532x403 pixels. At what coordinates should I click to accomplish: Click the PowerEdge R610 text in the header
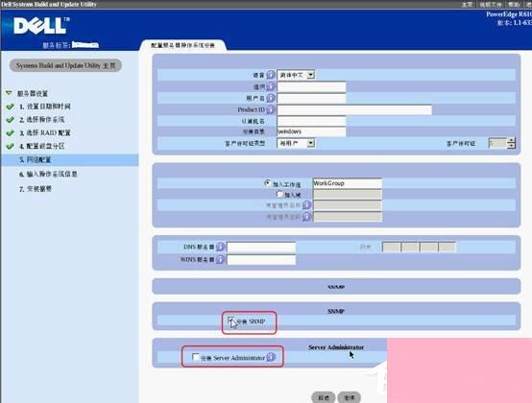tap(509, 14)
